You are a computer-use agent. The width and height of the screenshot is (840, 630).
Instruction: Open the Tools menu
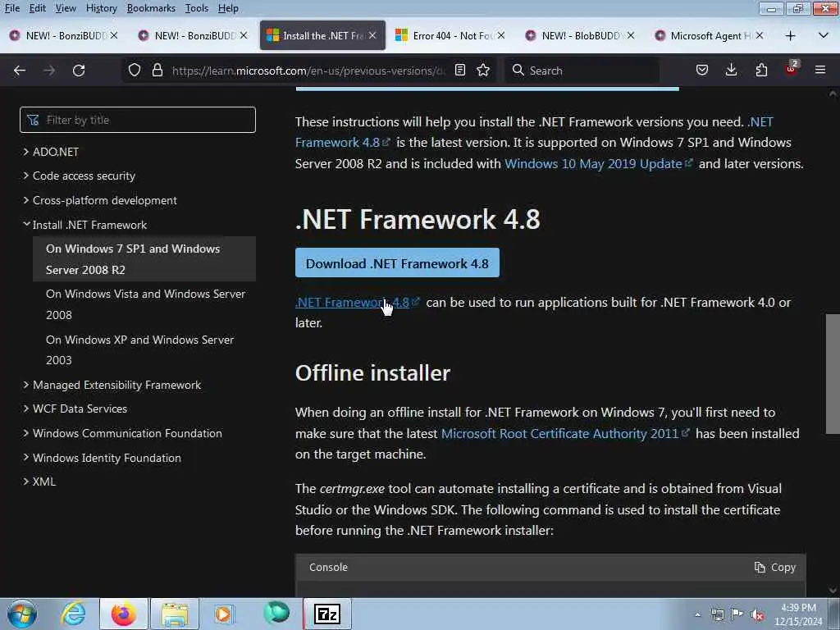click(197, 8)
